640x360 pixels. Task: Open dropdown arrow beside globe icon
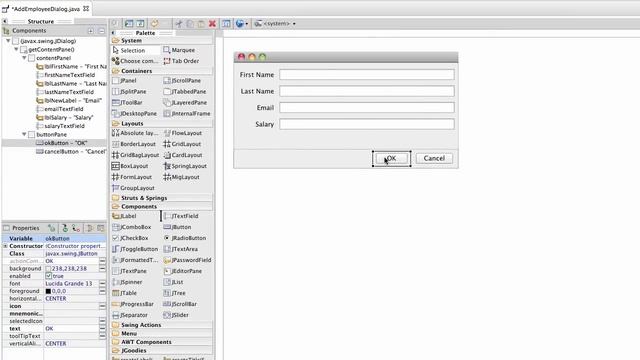(247, 24)
